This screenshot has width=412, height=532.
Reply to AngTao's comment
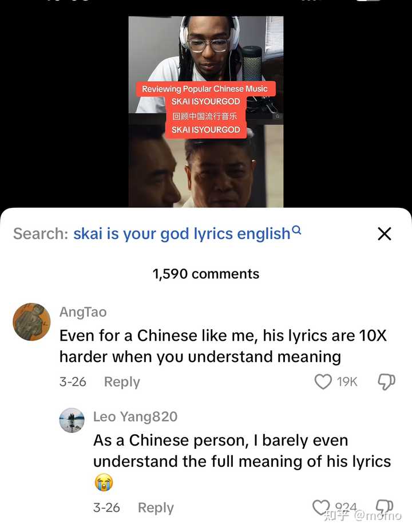tap(122, 382)
